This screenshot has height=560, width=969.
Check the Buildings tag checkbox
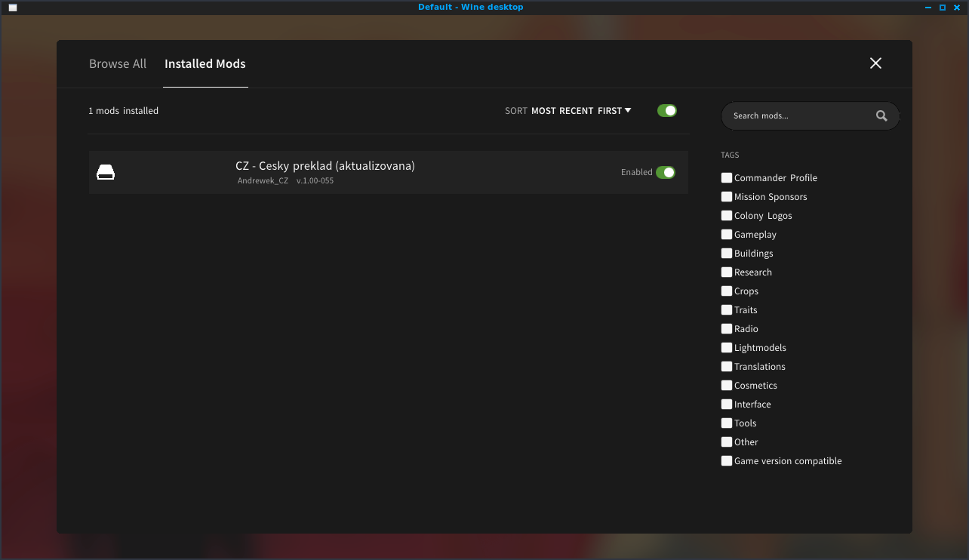pos(727,254)
